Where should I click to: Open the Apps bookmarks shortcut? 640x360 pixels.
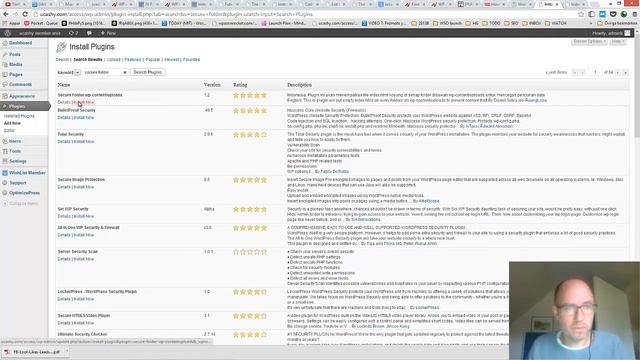(x=11, y=24)
